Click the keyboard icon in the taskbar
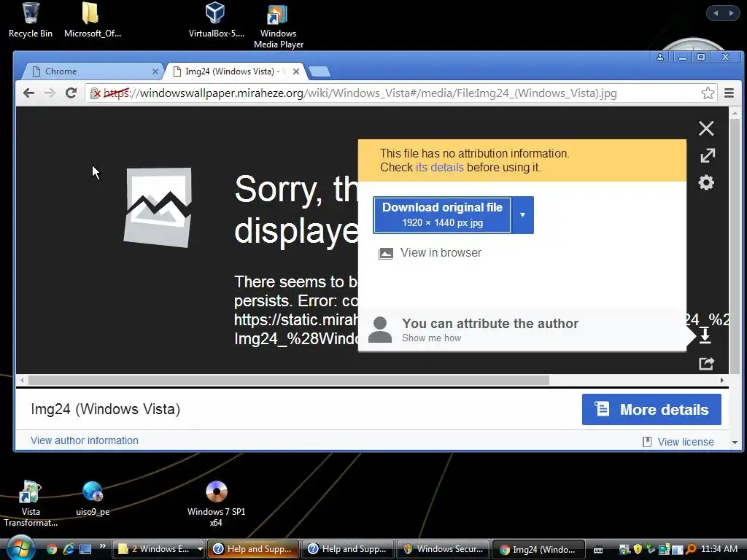Image resolution: width=747 pixels, height=560 pixels. [x=598, y=550]
